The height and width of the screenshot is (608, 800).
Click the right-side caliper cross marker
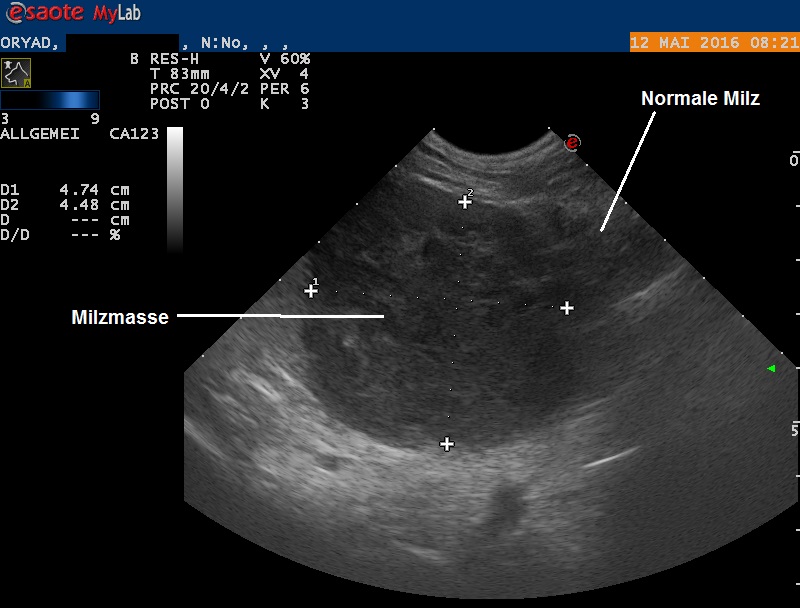click(x=567, y=308)
